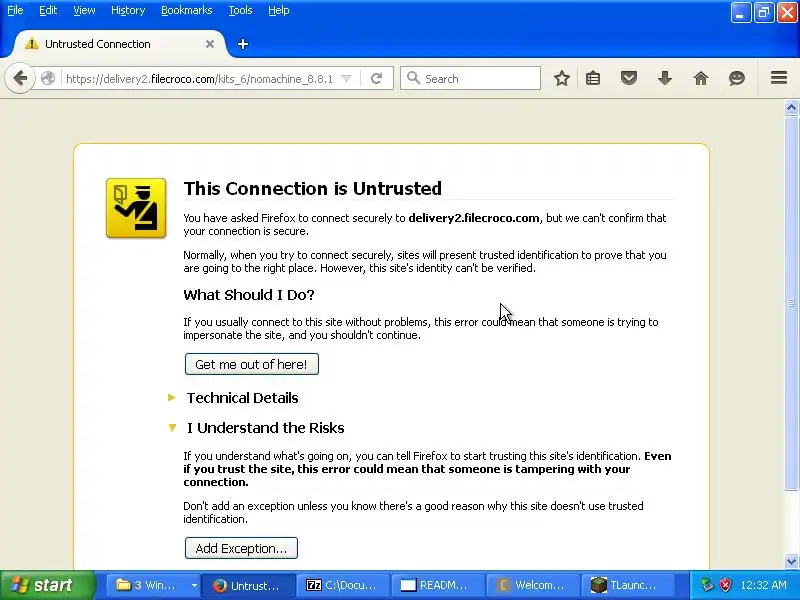Click the site identity globe icon
The width and height of the screenshot is (800, 600).
pos(48,79)
